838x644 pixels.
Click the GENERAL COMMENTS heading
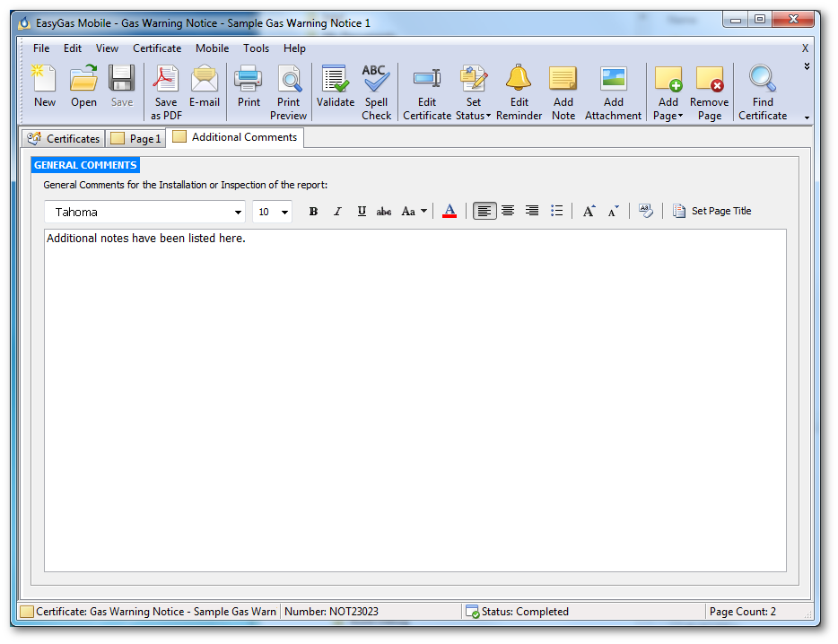[85, 165]
